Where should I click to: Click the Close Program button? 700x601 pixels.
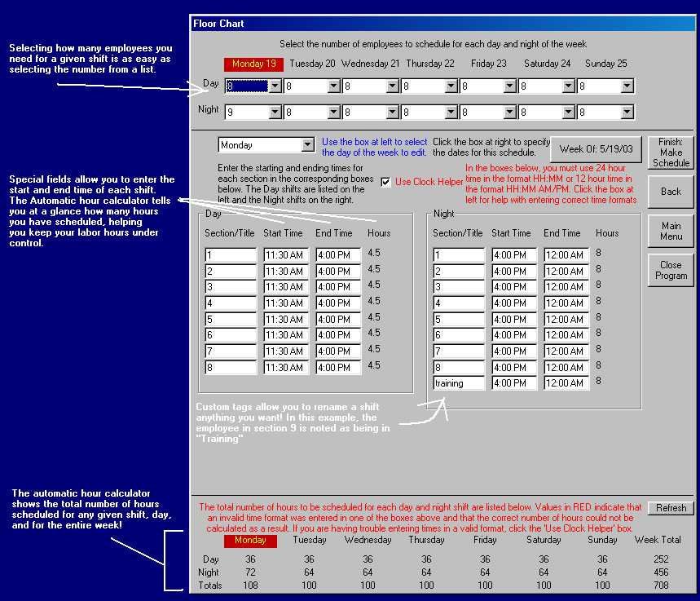click(671, 270)
